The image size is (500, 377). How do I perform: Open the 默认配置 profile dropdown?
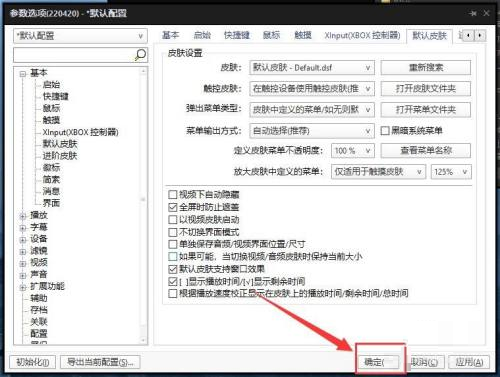tap(80, 36)
